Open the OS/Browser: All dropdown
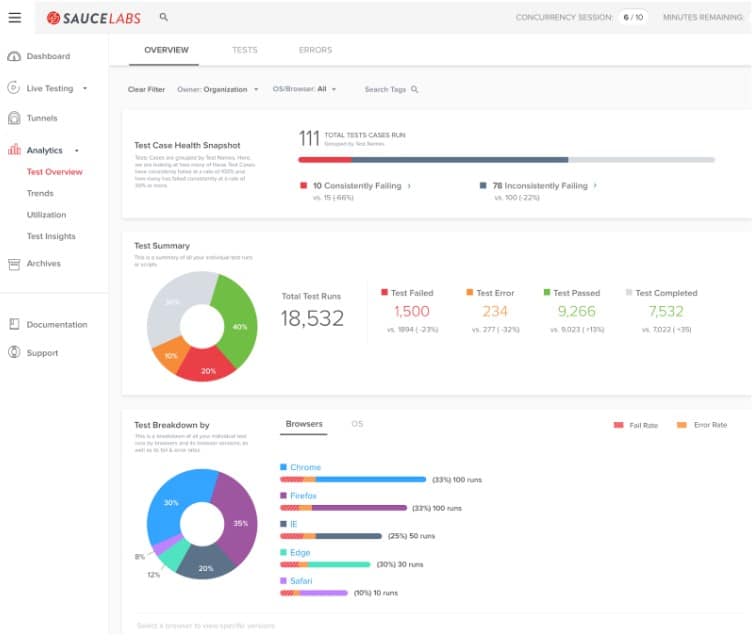The image size is (755, 640). click(305, 89)
